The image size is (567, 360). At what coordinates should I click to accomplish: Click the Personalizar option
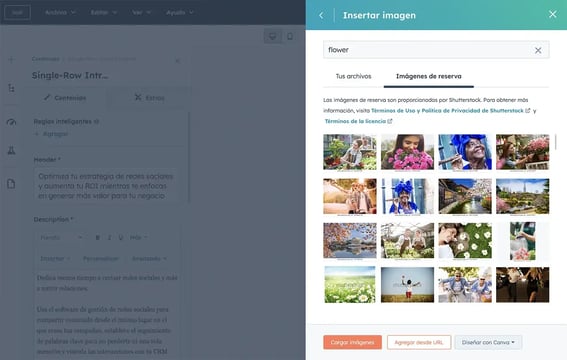point(101,258)
